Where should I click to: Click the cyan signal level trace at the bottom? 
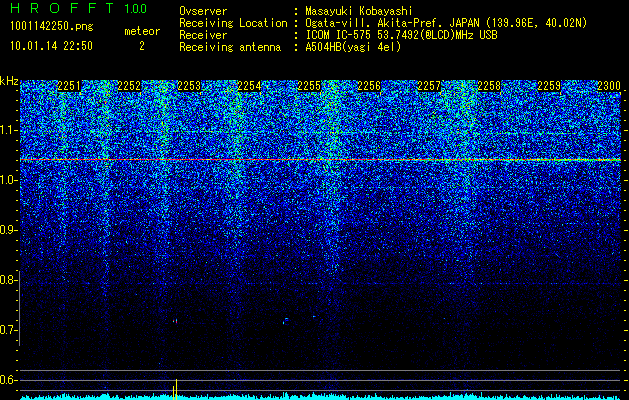[320, 397]
